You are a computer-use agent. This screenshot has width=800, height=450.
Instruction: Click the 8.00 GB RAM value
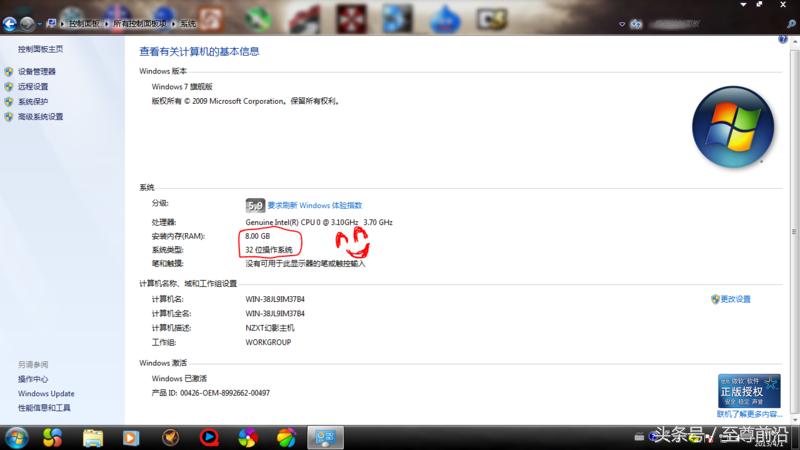point(258,236)
